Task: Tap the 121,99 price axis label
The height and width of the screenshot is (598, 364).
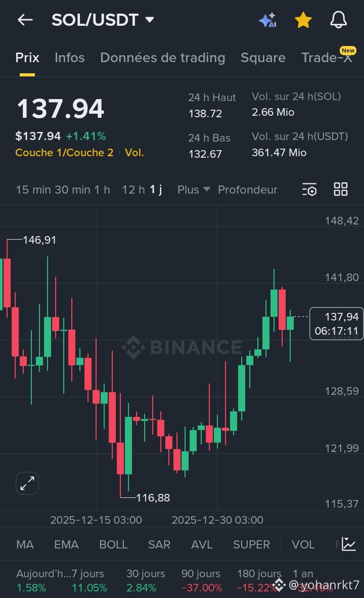Action: point(341,448)
